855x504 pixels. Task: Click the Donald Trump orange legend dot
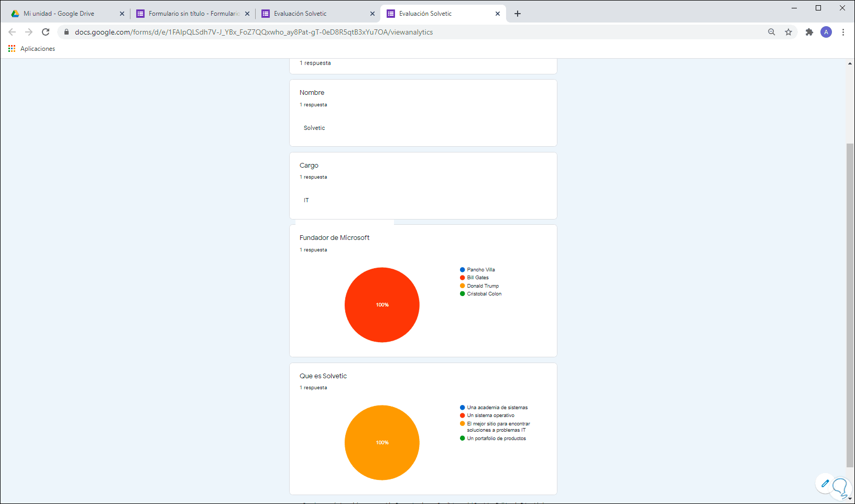pyautogui.click(x=463, y=286)
